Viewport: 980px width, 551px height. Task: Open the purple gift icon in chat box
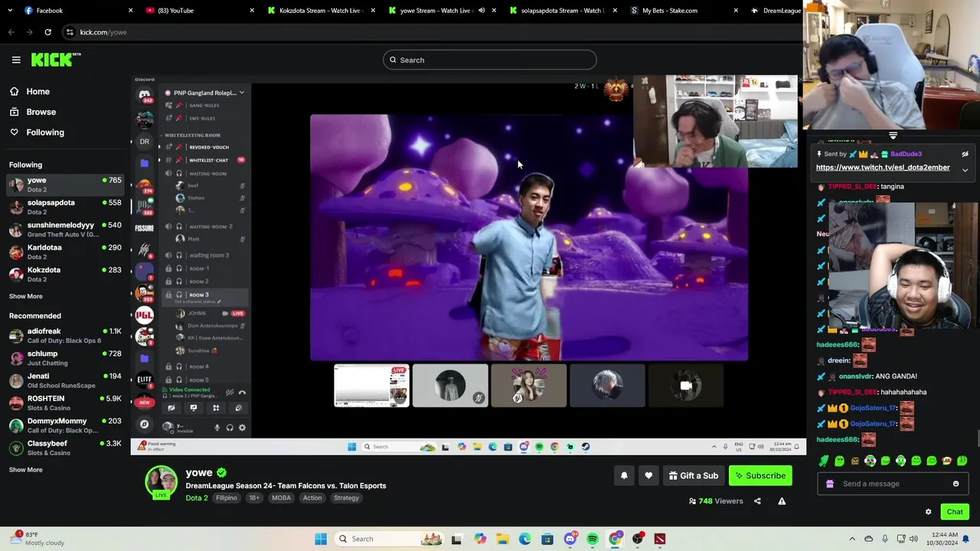tap(830, 484)
